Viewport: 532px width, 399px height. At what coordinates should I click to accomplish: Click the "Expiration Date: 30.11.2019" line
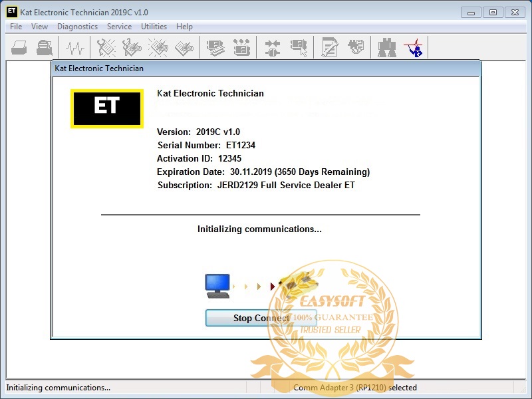click(x=263, y=172)
